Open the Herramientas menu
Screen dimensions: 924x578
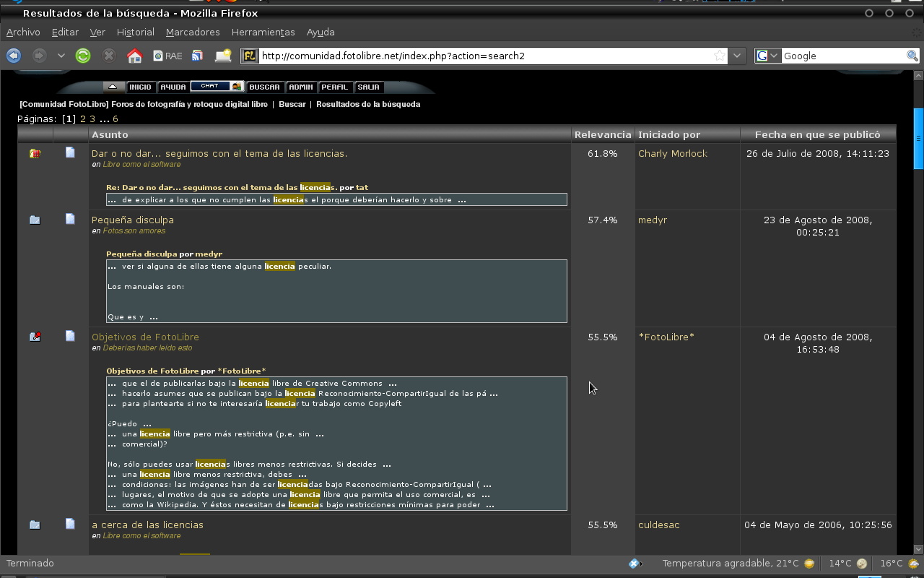coord(263,32)
